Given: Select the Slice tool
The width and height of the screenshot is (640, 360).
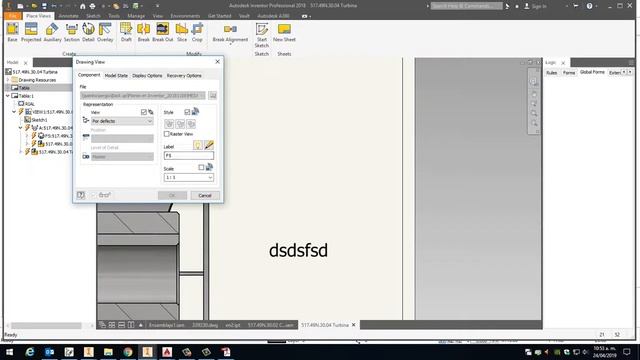Looking at the screenshot, I should (182, 32).
